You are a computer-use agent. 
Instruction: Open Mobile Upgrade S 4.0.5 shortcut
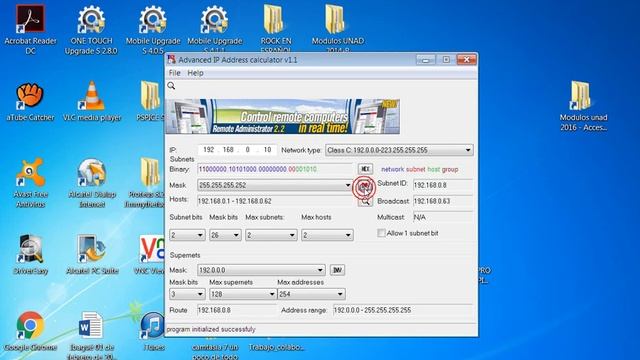click(x=153, y=29)
